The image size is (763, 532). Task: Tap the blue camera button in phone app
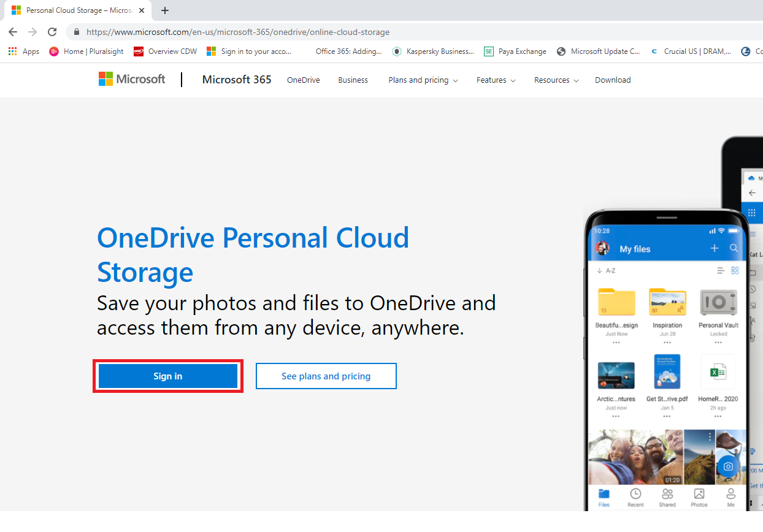(728, 466)
